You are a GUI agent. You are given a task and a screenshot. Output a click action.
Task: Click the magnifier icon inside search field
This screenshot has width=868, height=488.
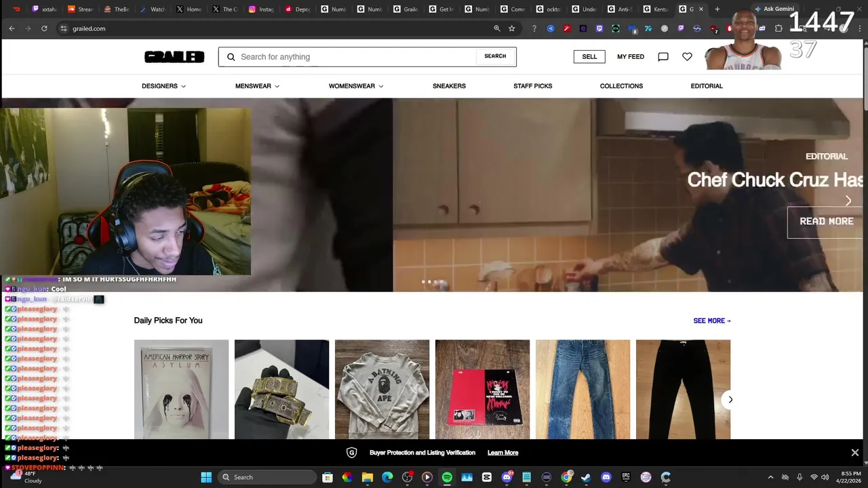click(231, 57)
